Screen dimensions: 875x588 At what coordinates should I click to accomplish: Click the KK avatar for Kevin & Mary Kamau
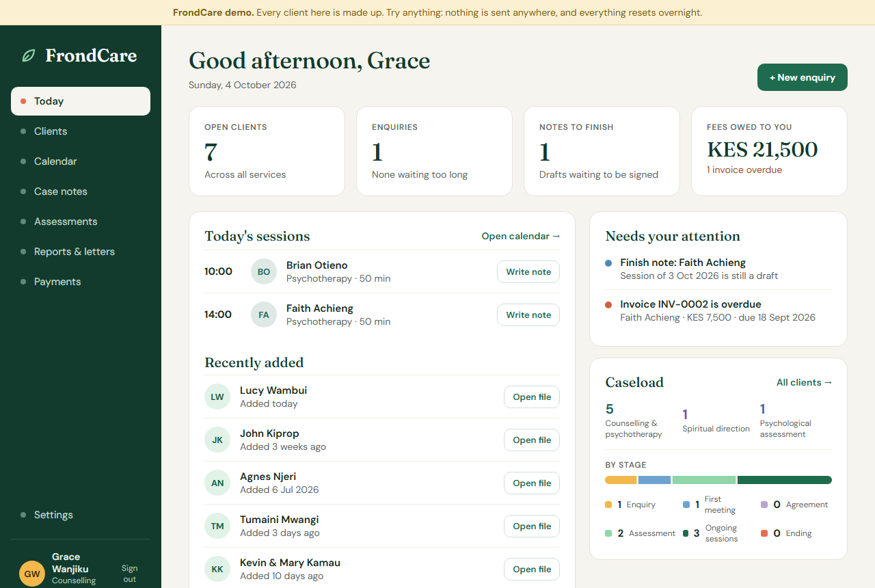coord(217,569)
